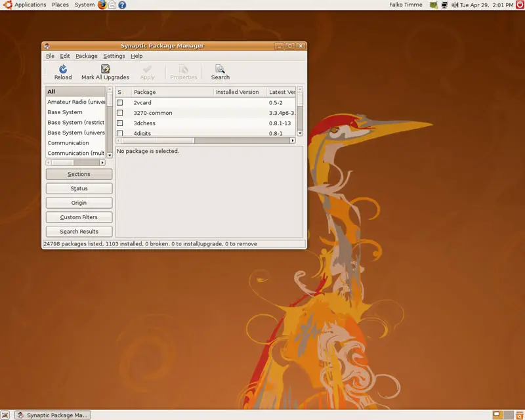
Task: Tick the 3dchess package checkbox
Action: click(120, 123)
